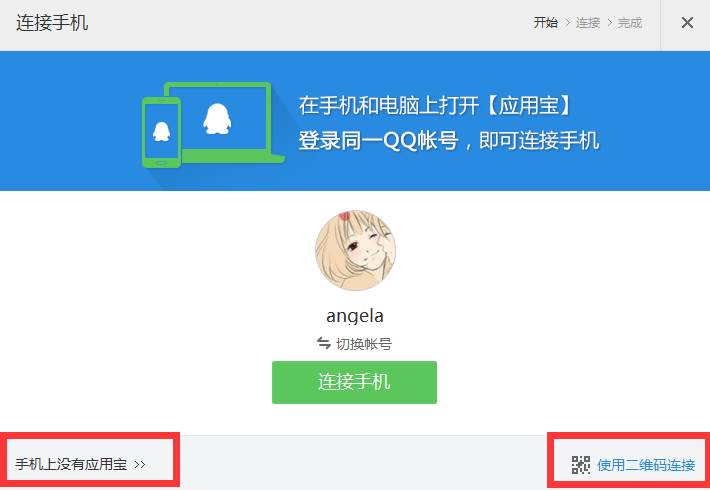Click the angela username text
Screen dimensions: 710x490
coord(355,316)
